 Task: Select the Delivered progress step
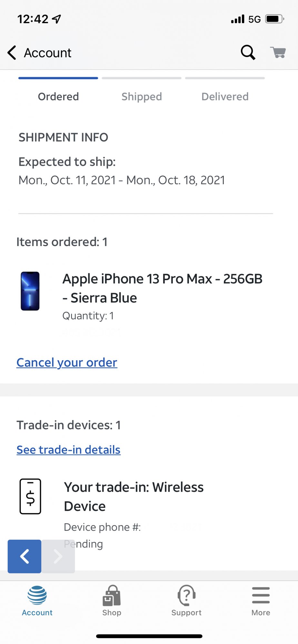click(x=225, y=97)
